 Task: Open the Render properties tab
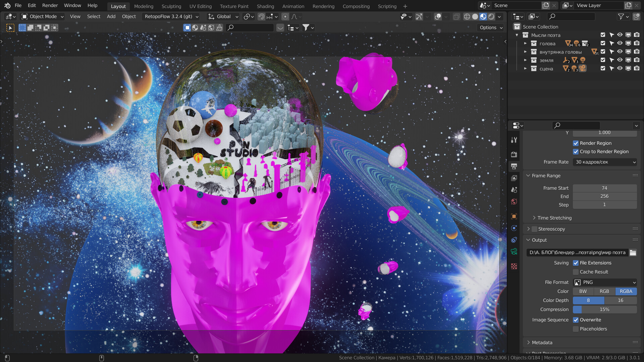click(514, 155)
